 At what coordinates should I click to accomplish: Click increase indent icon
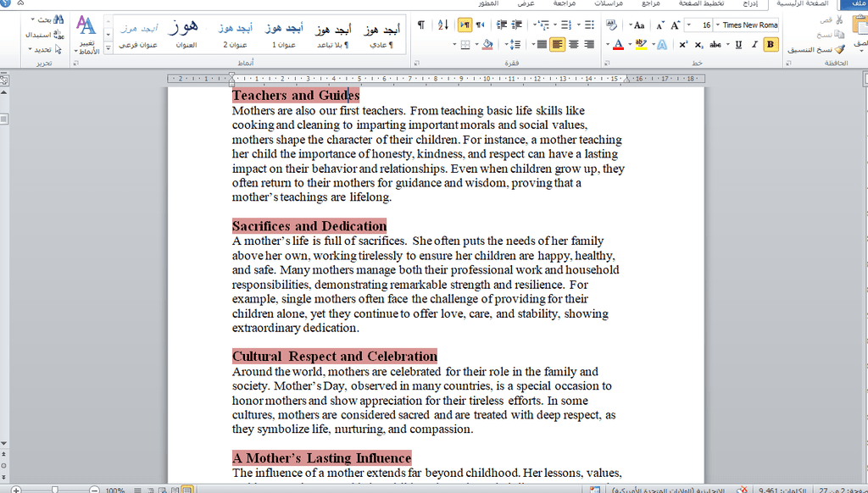pos(502,25)
